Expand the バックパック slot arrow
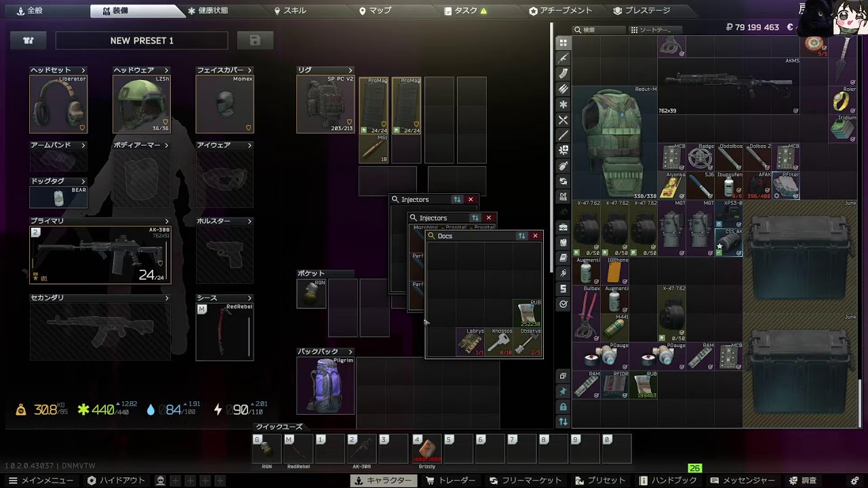 (351, 352)
